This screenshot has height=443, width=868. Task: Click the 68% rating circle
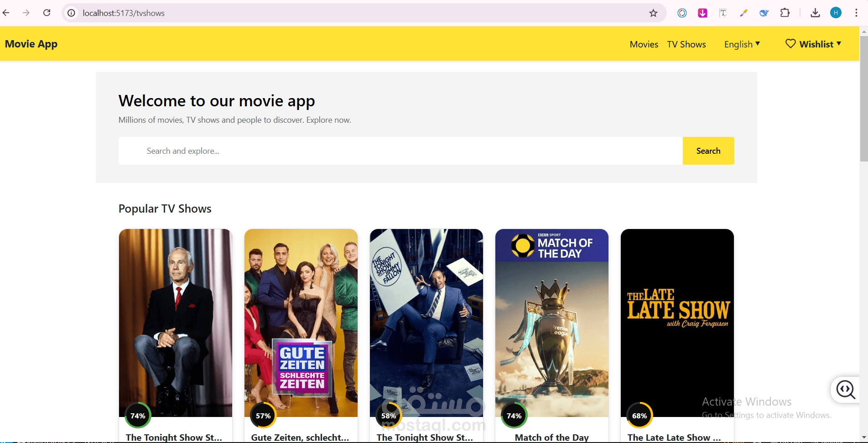pos(639,416)
